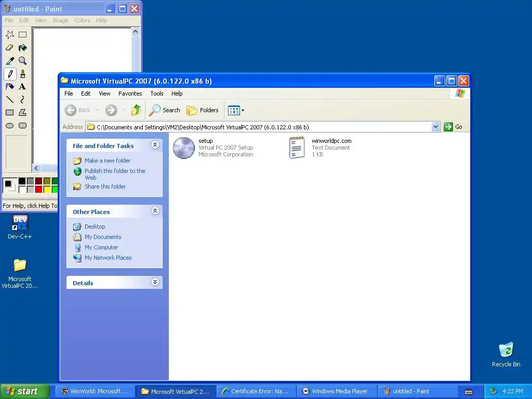Choose the Brush tool in Paint
532x399 pixels.
pyautogui.click(x=23, y=74)
